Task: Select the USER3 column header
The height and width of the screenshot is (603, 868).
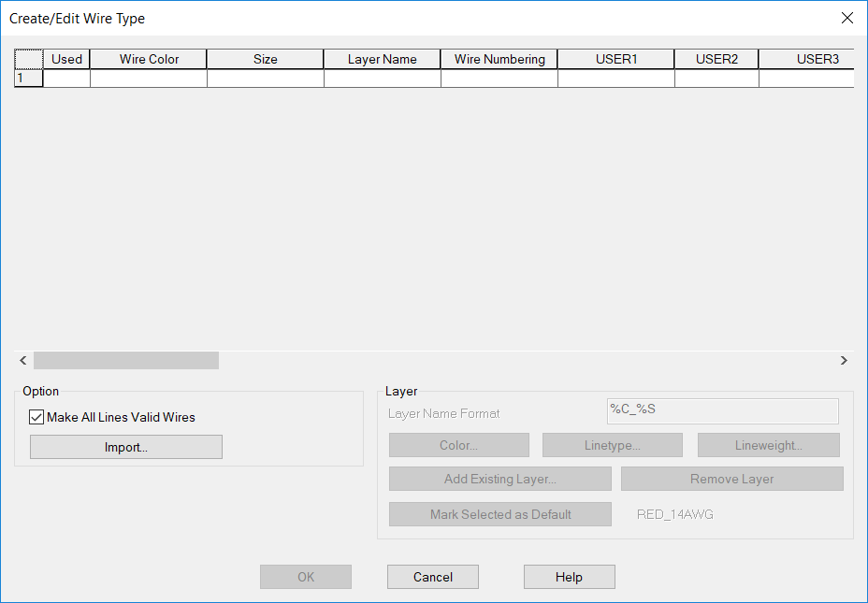Action: [x=807, y=59]
